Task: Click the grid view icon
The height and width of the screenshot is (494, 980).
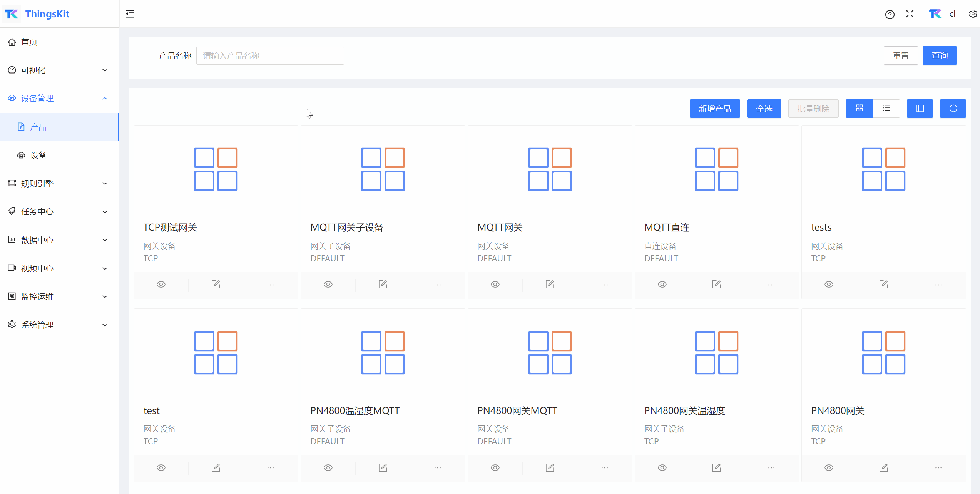Action: (860, 108)
